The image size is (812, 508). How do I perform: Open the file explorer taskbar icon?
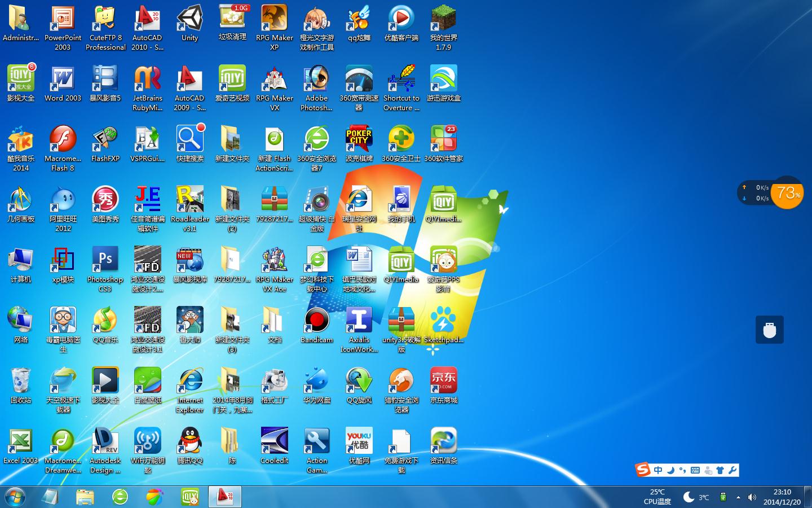pyautogui.click(x=85, y=497)
